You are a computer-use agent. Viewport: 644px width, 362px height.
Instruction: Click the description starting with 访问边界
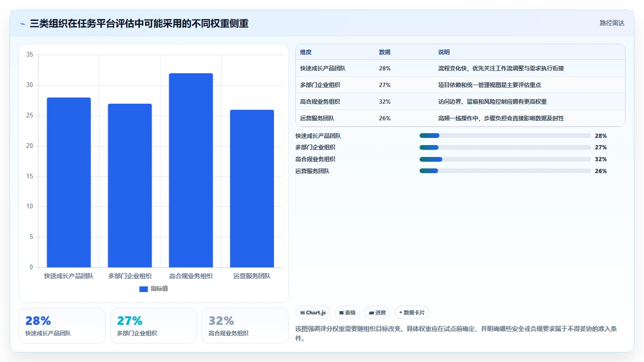click(492, 102)
